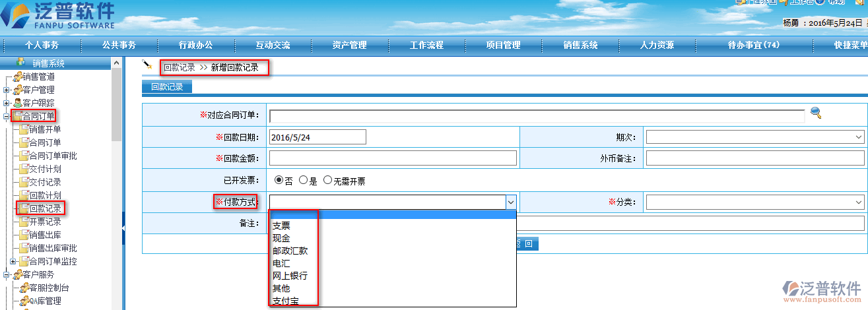This screenshot has width=868, height=310.
Task: Click the 外币备注 input field
Action: click(x=754, y=158)
